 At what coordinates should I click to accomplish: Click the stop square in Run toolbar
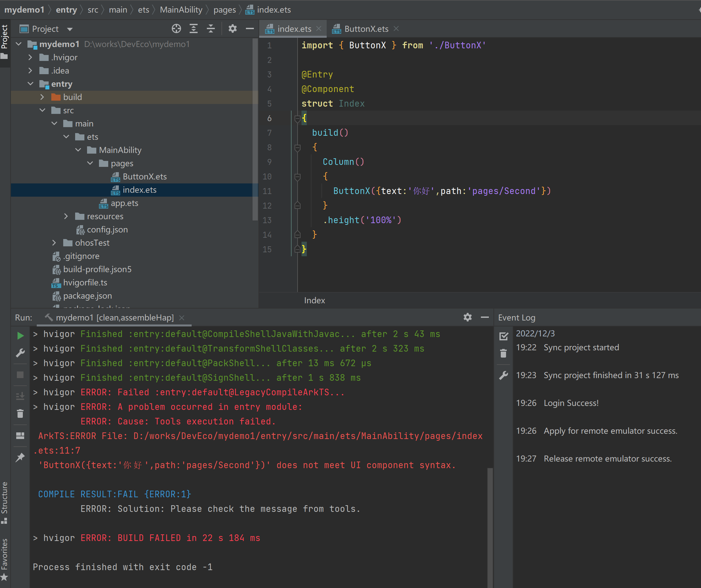point(21,375)
